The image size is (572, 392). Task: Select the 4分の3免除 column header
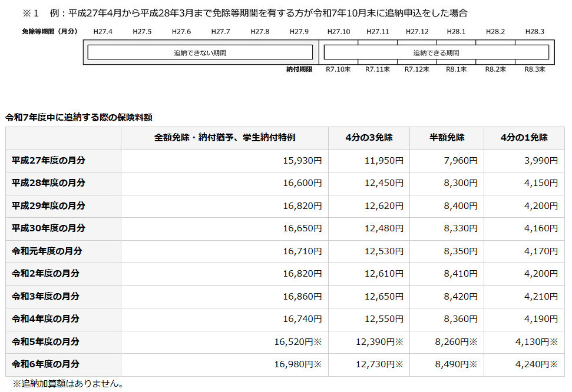click(x=369, y=138)
